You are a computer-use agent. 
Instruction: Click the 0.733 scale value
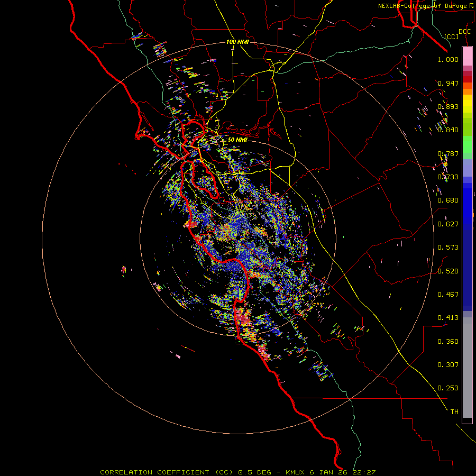coord(448,177)
